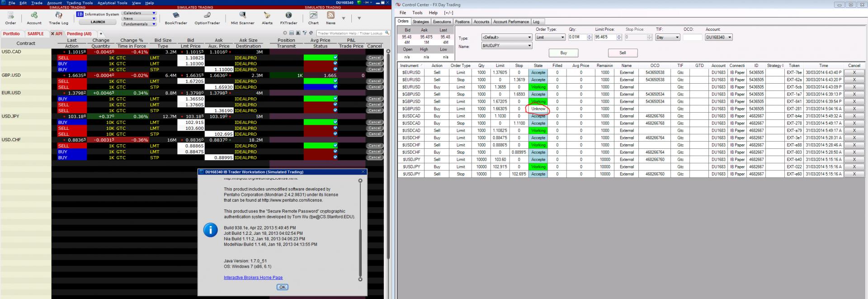
Task: Click the green cube icon in TWS title bar
Action: (359, 2)
